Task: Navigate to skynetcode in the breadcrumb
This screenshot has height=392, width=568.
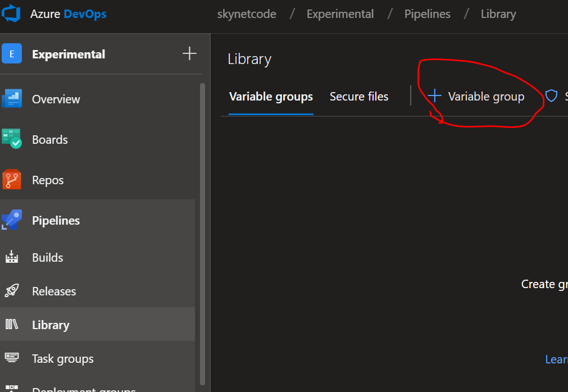Action: (x=247, y=14)
